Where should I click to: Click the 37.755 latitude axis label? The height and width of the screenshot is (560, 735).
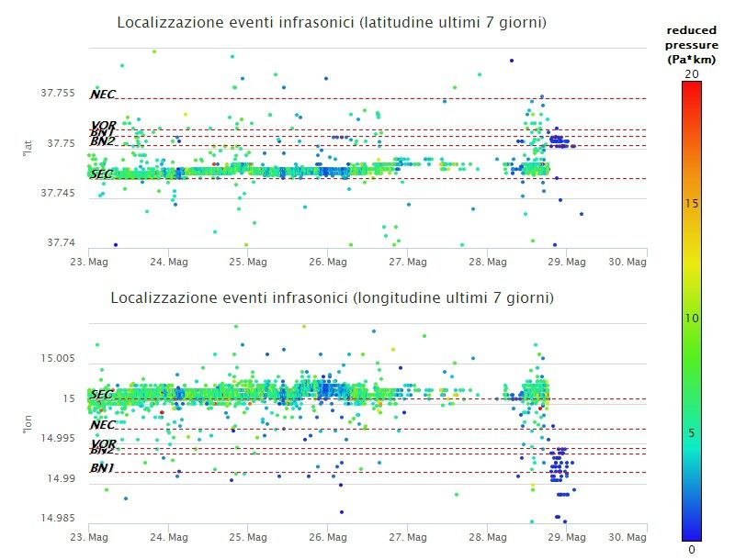pyautogui.click(x=58, y=93)
